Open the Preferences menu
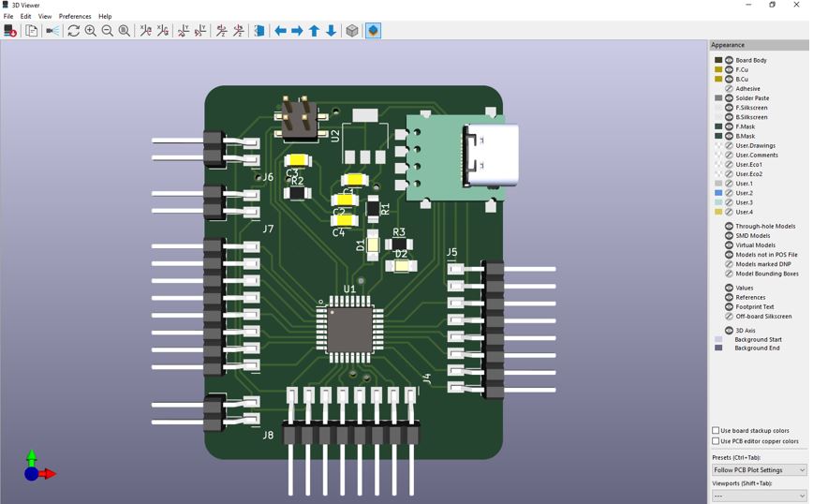 pyautogui.click(x=75, y=16)
